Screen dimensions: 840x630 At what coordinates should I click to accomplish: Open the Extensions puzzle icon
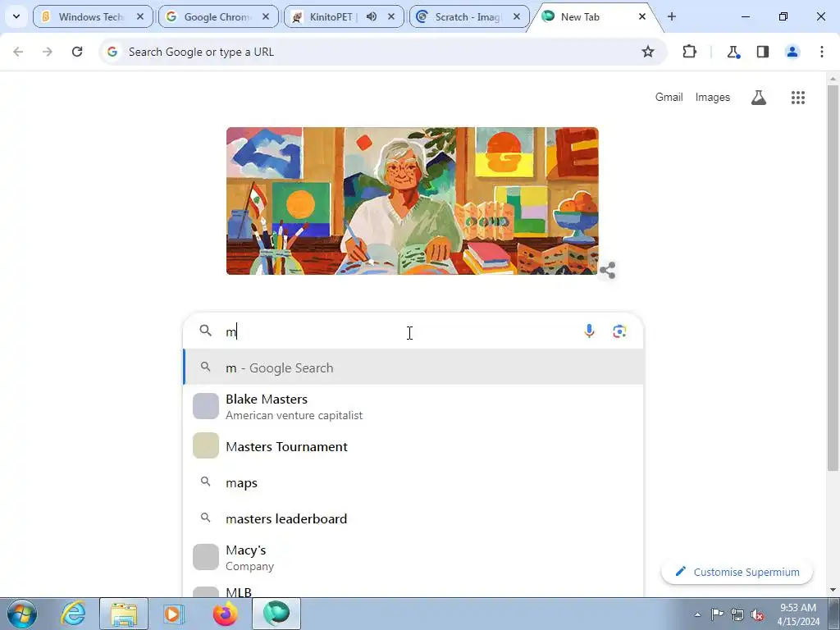click(689, 52)
